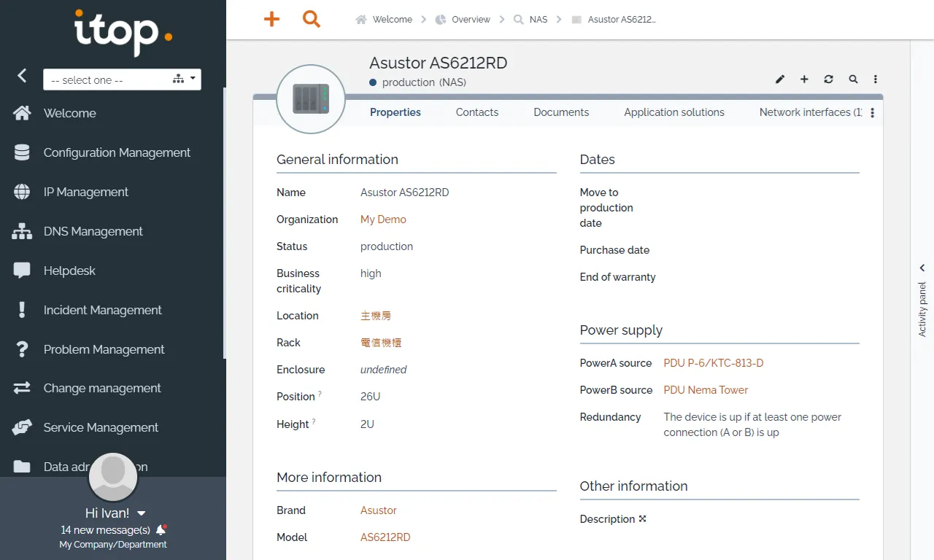Open the extra tabs kebab menu

(872, 113)
